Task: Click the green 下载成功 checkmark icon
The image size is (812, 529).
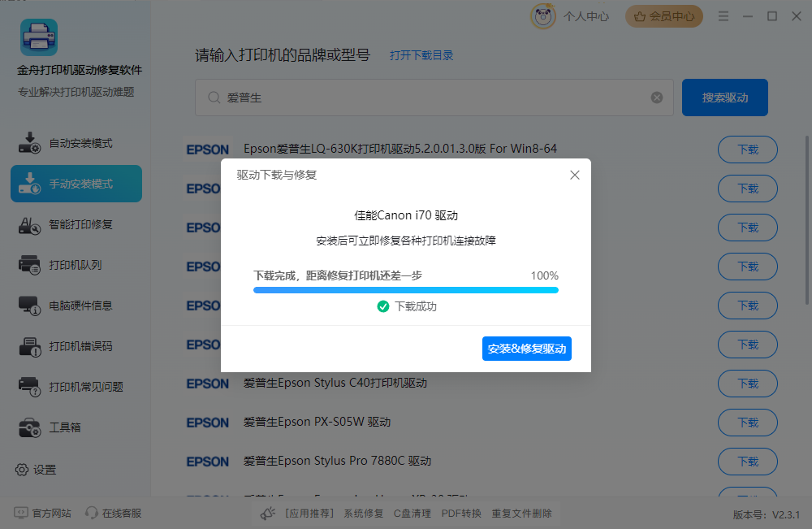Action: click(383, 306)
